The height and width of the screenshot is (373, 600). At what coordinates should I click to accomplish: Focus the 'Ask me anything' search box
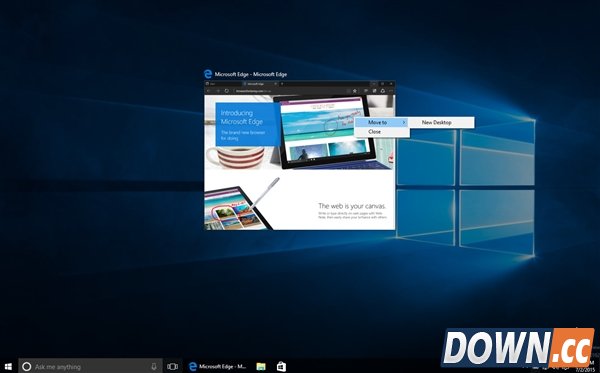click(90, 366)
